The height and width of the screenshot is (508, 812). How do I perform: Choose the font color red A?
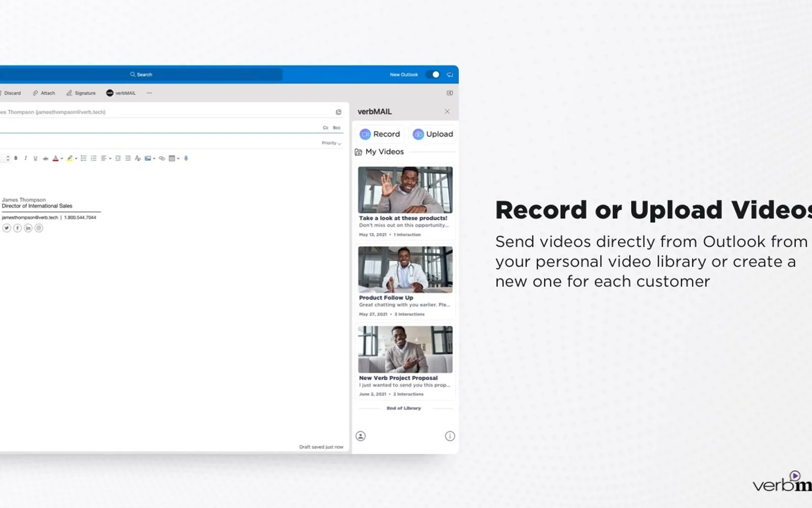coord(56,158)
